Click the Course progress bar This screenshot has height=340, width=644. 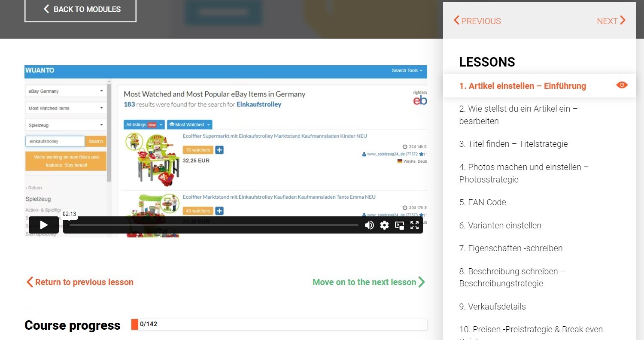tap(279, 325)
